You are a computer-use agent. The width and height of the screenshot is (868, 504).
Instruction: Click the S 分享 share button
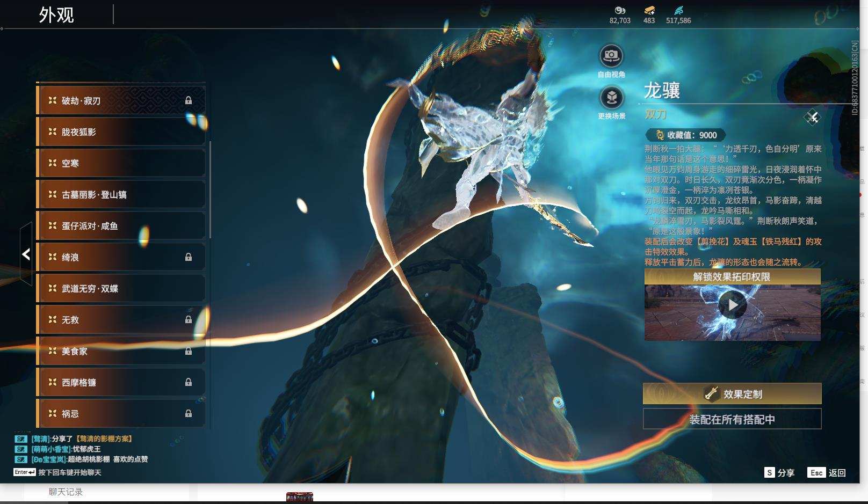pyautogui.click(x=779, y=473)
